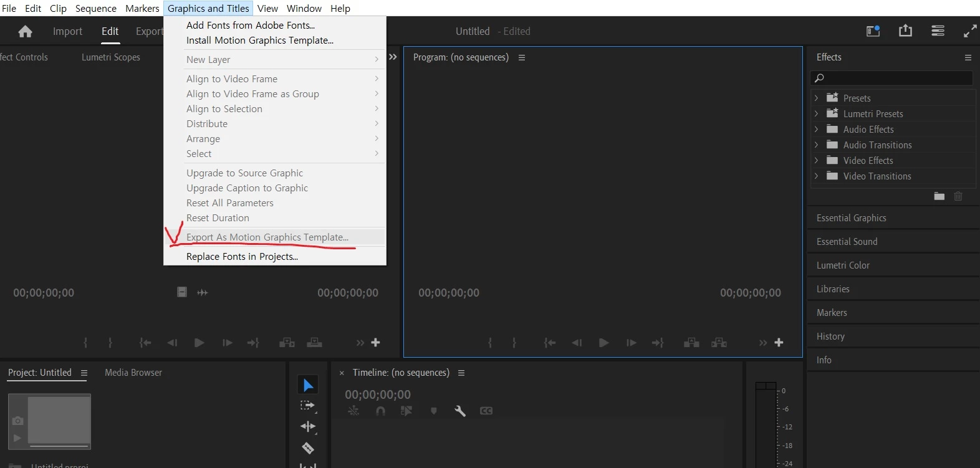Image resolution: width=980 pixels, height=468 pixels.
Task: Close the Timeline panel tab
Action: click(342, 373)
